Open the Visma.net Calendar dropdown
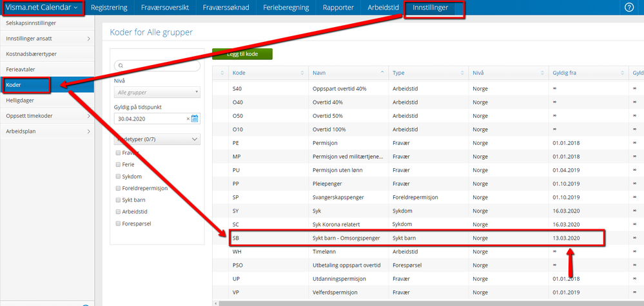Image resolution: width=644 pixels, height=306 pixels. [43, 8]
